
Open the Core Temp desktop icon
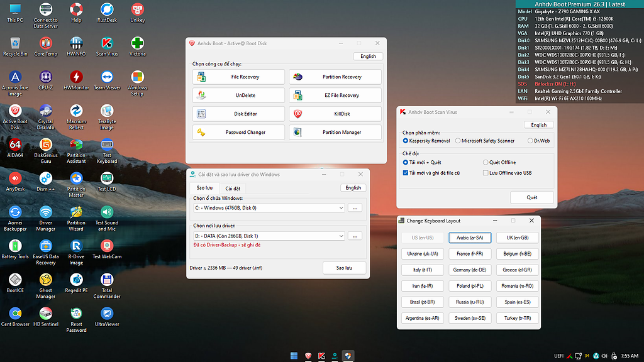[45, 47]
